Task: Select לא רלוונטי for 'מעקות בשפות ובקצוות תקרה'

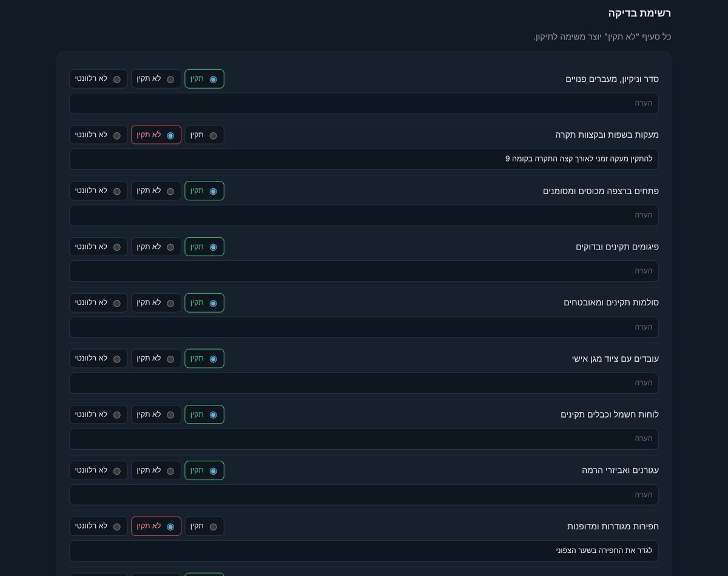Action: [x=98, y=135]
